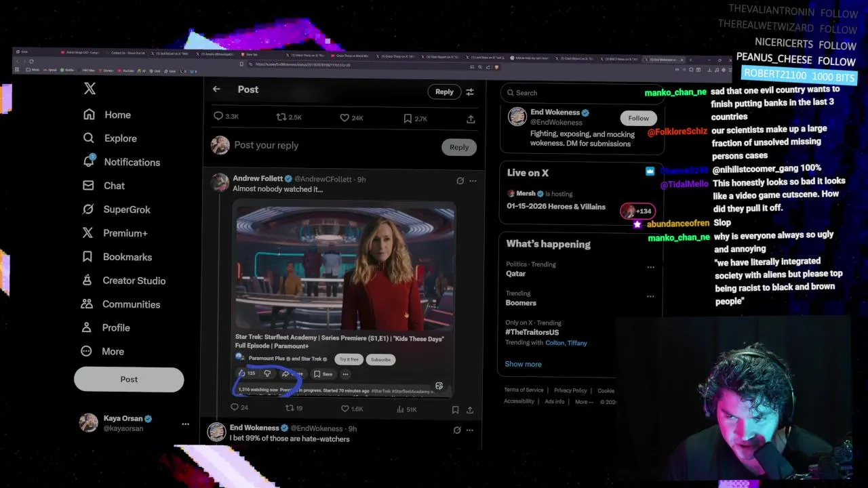The image size is (868, 488).
Task: Open the Boomers trending topic
Action: [521, 303]
